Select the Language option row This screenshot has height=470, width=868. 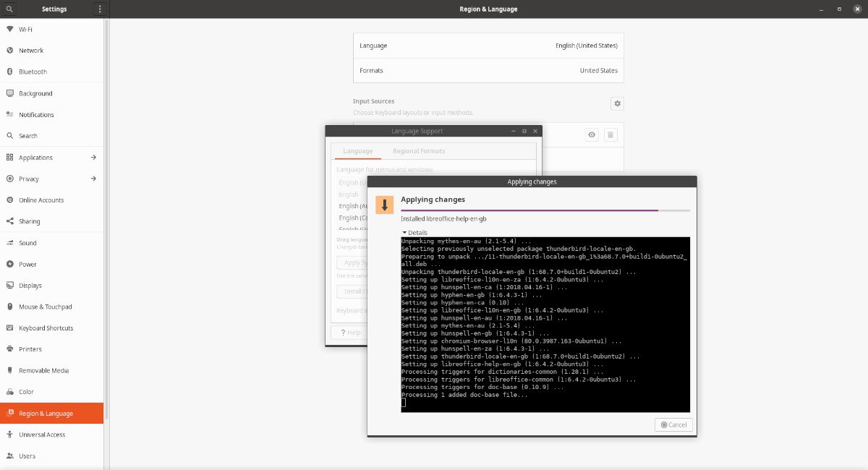(488, 46)
